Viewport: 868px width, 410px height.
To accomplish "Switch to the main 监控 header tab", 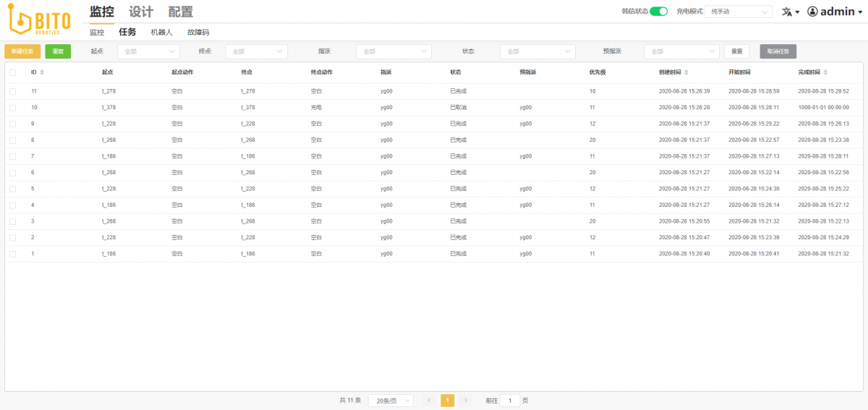I will click(102, 12).
